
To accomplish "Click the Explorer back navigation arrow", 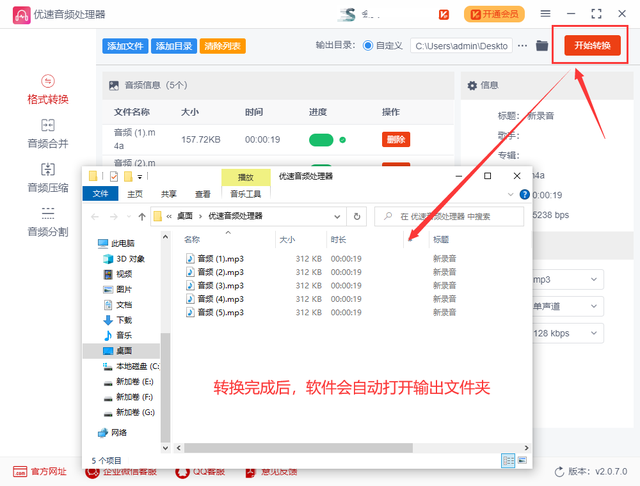I will pyautogui.click(x=95, y=217).
